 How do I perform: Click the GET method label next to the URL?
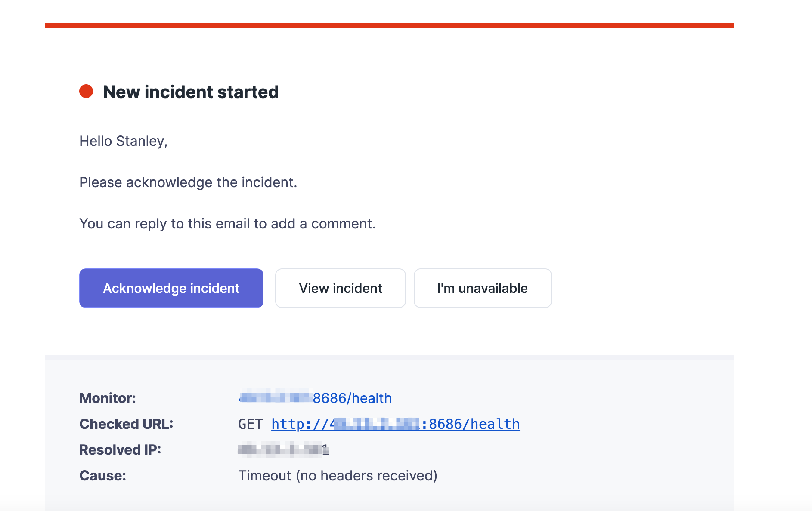click(x=250, y=424)
